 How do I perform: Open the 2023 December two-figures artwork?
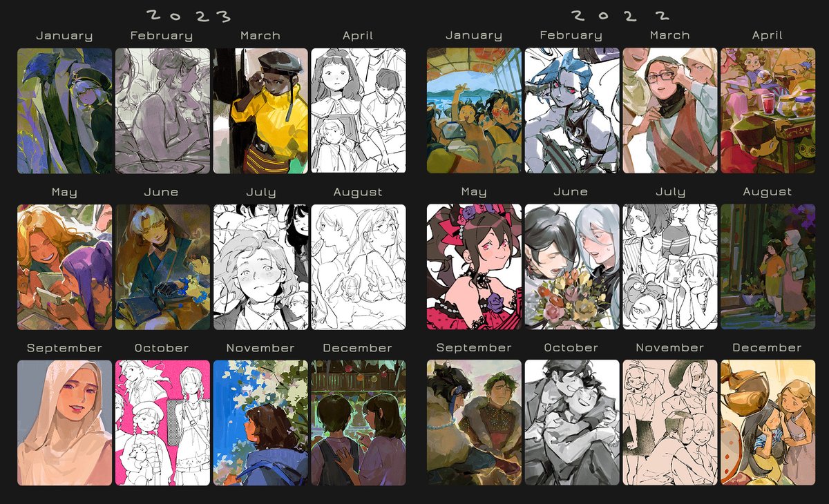click(359, 423)
